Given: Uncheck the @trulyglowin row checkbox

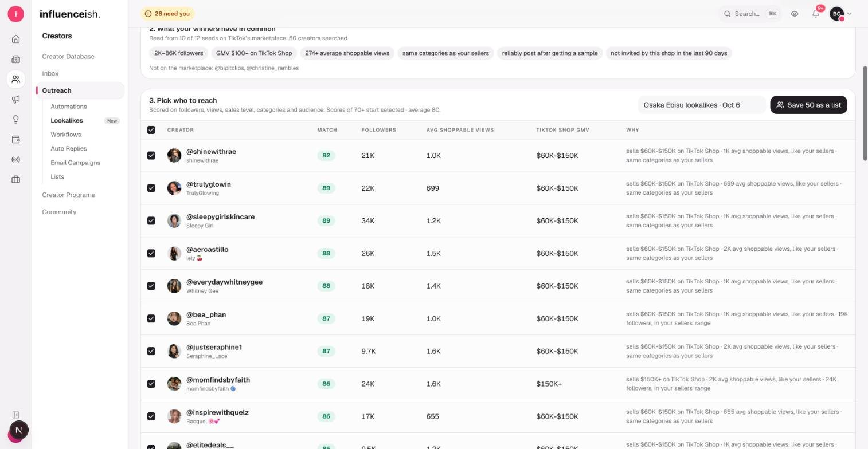Looking at the screenshot, I should pos(151,188).
